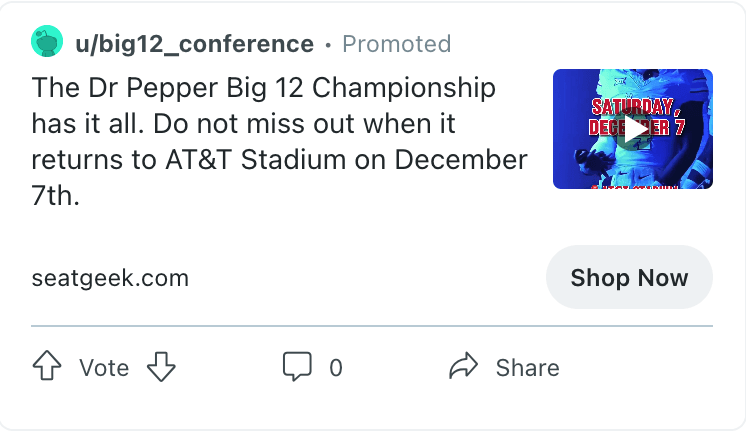Open comments via the speech bubble icon
Image resolution: width=746 pixels, height=432 pixels.
click(297, 367)
